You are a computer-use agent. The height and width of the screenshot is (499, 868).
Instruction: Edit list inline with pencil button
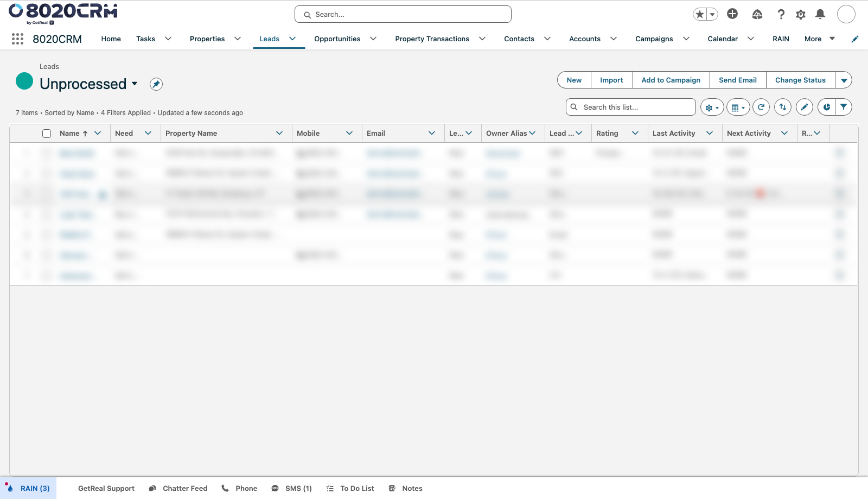(805, 108)
